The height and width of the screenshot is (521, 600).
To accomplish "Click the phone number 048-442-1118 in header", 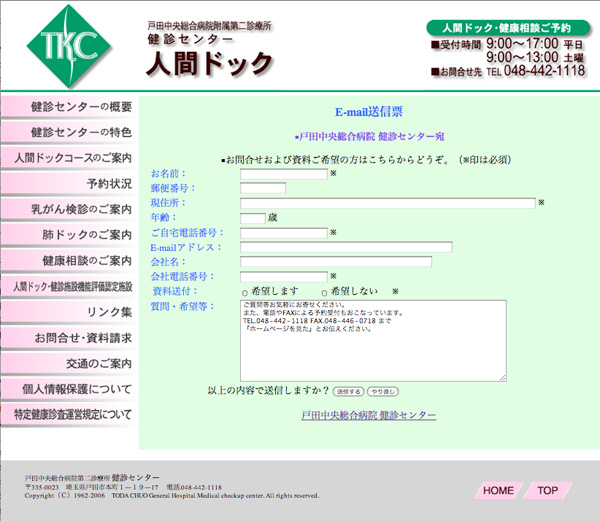I will (x=544, y=71).
